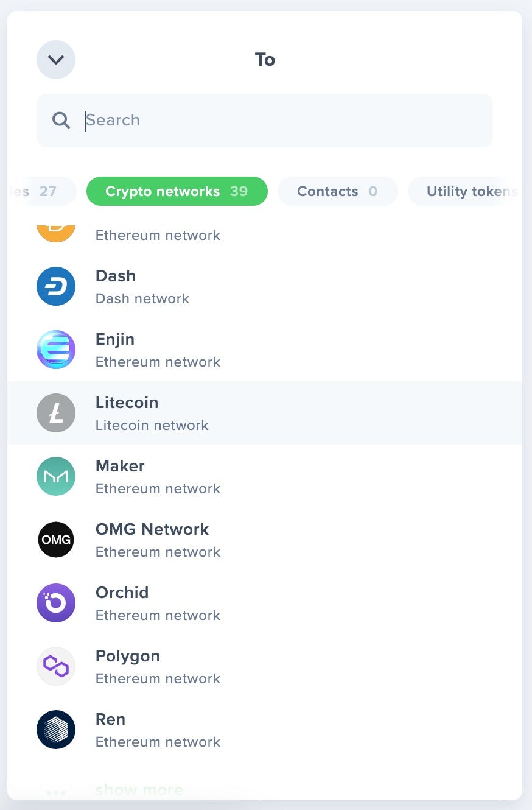Select the Polygon network icon

[x=56, y=666]
